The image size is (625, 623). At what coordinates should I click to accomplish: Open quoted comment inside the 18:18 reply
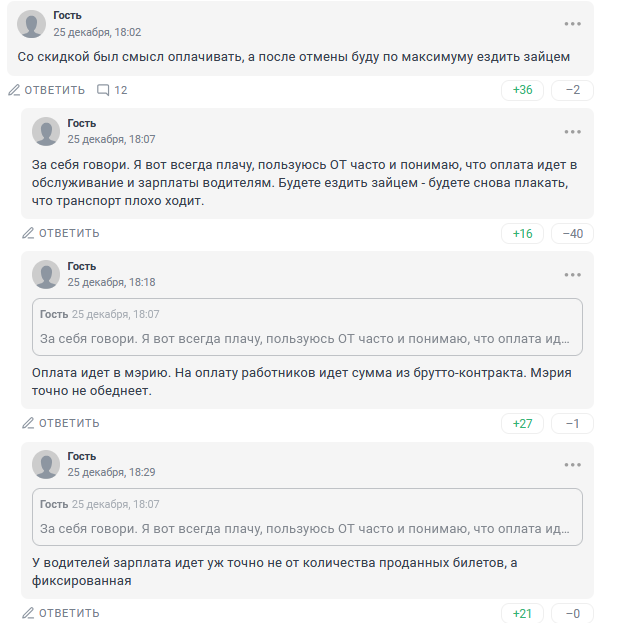[x=306, y=326]
